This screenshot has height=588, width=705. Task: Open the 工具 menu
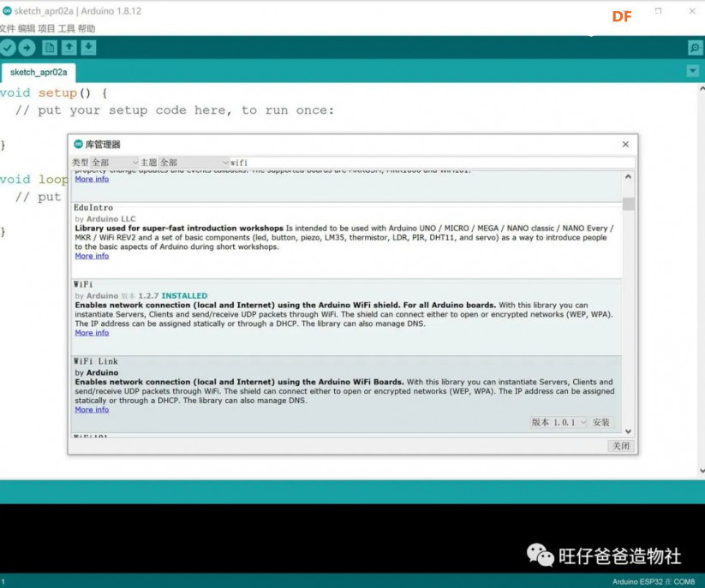67,29
